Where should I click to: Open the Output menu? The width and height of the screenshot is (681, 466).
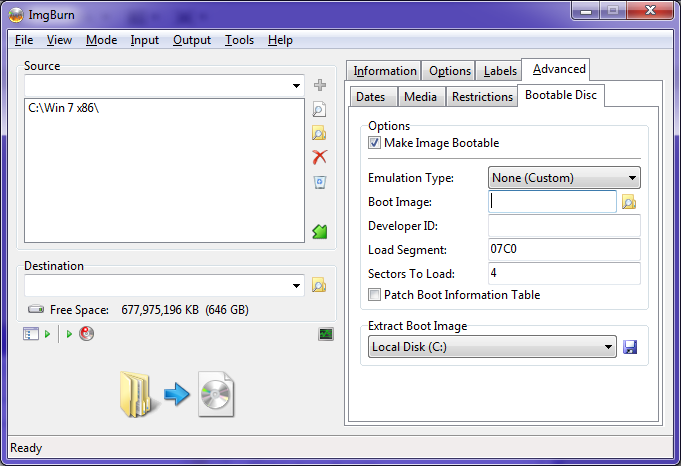[x=192, y=40]
